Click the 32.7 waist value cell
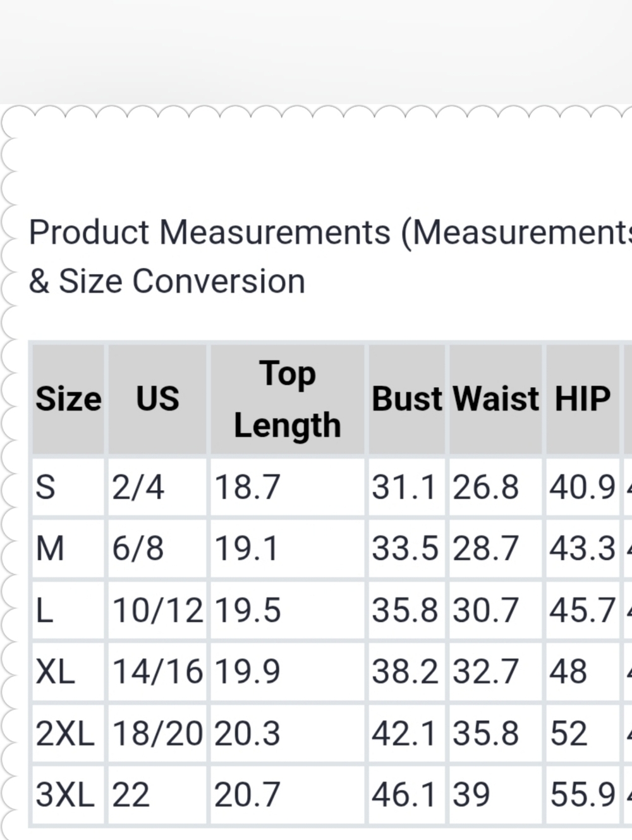 point(495,671)
